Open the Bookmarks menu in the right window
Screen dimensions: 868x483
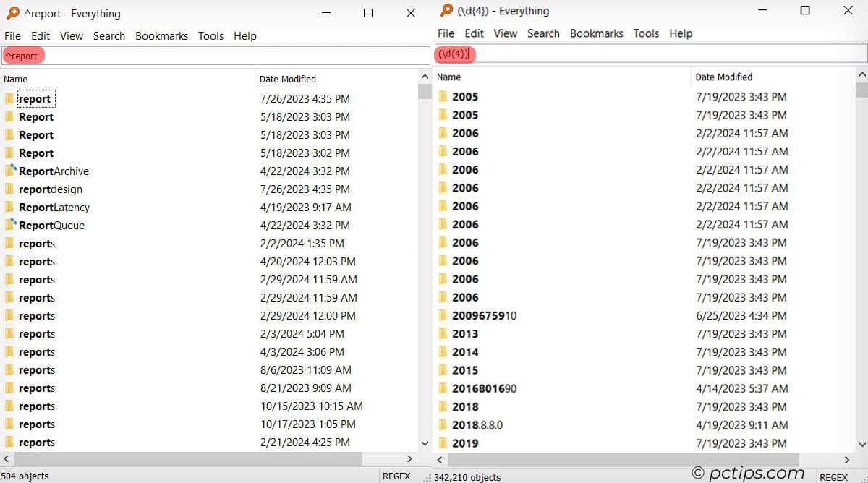597,33
